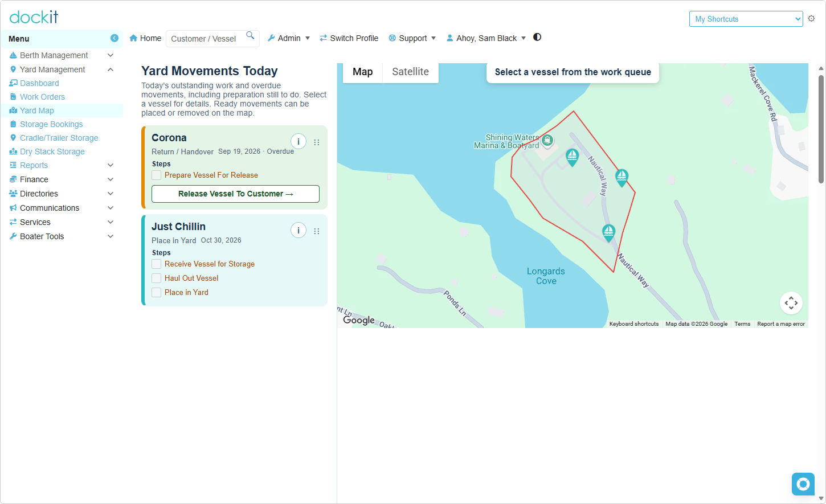Open Storage Bookings in sidebar
The width and height of the screenshot is (826, 504).
point(51,124)
